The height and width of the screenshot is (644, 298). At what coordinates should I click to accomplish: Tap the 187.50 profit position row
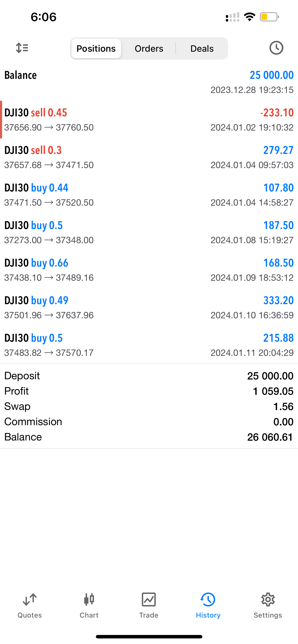tap(149, 233)
